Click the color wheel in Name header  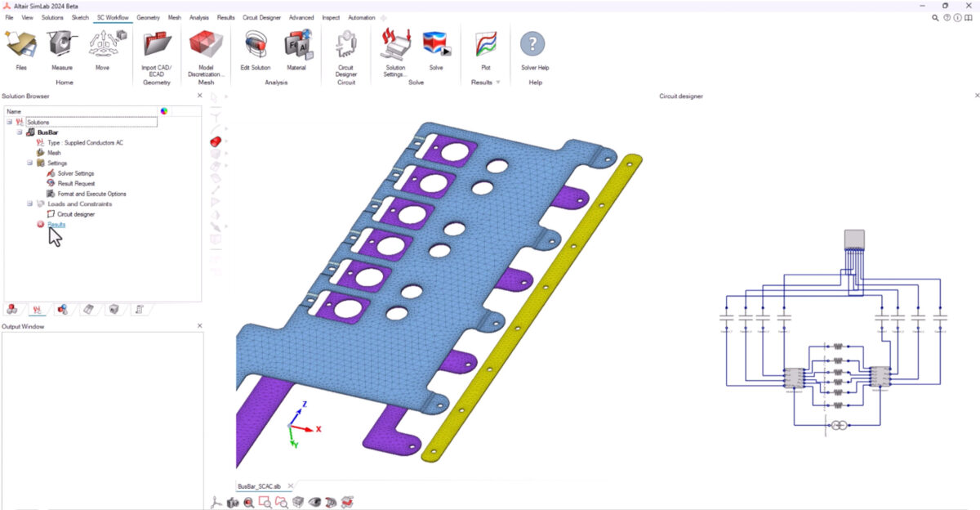click(x=164, y=111)
